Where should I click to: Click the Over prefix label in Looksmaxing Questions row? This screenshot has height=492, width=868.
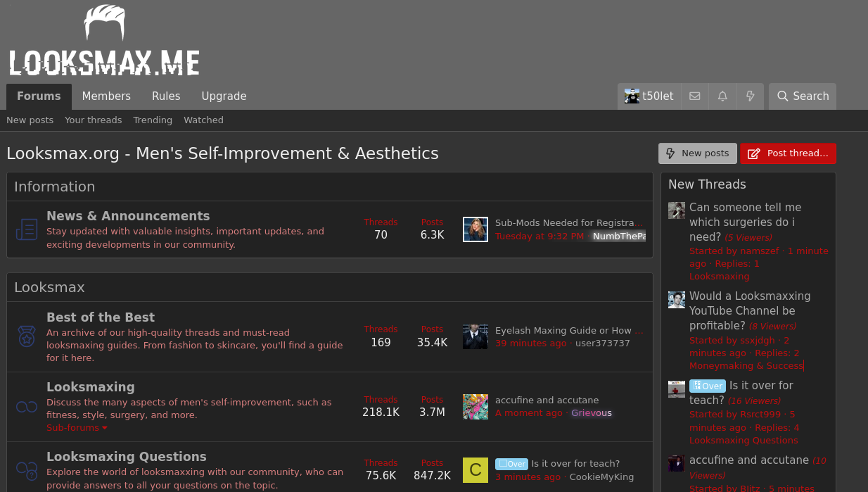click(x=511, y=464)
